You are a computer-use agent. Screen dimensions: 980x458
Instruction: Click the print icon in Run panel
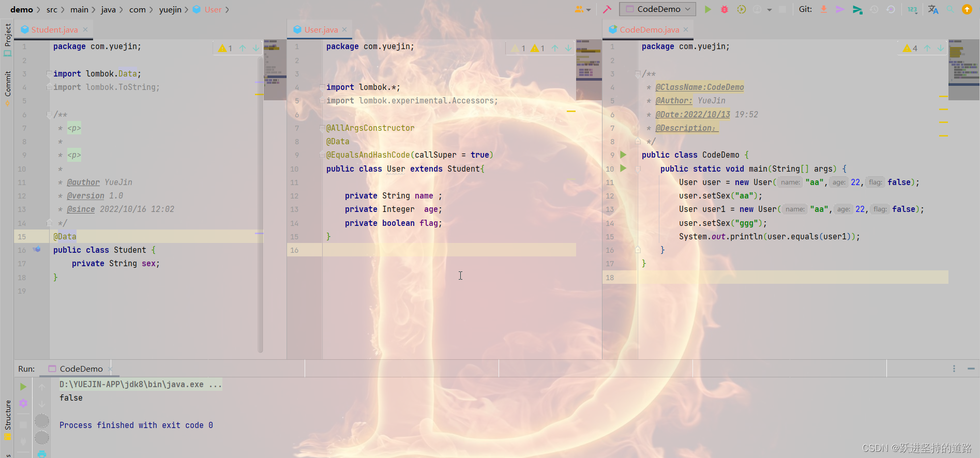pos(42,454)
